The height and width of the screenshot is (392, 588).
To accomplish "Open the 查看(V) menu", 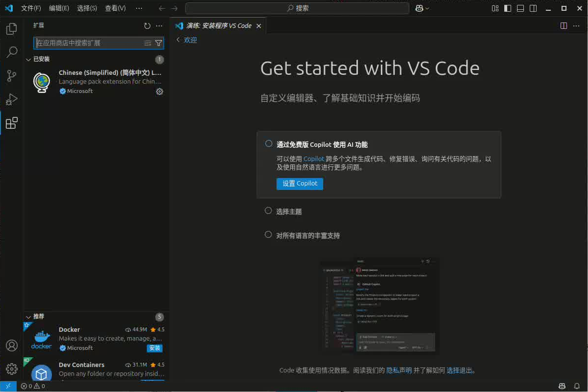I will point(116,8).
